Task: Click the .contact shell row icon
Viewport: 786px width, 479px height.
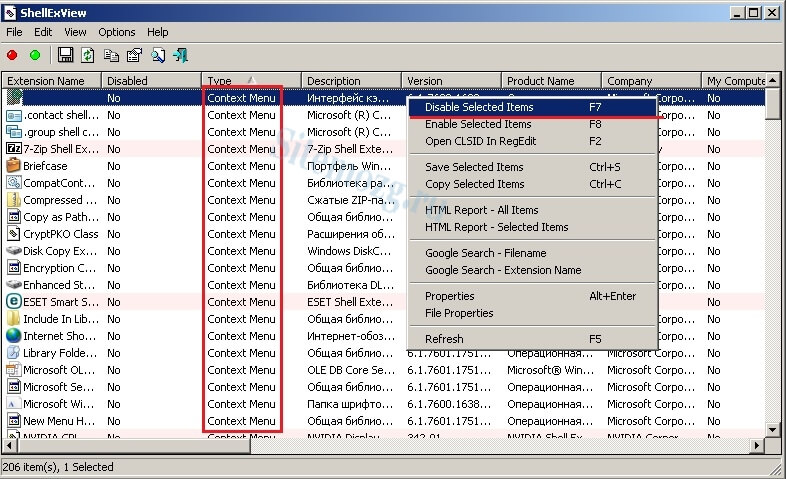Action: pos(14,115)
